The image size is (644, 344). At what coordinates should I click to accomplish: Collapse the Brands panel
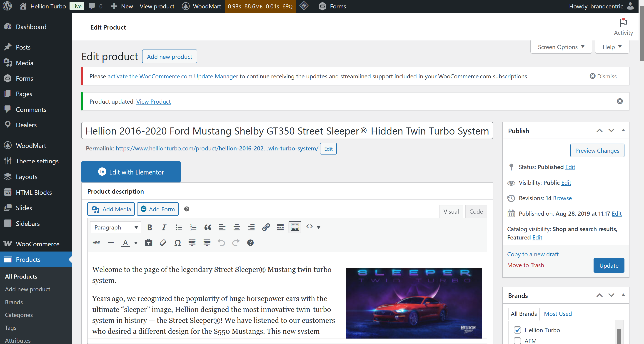[623, 295]
